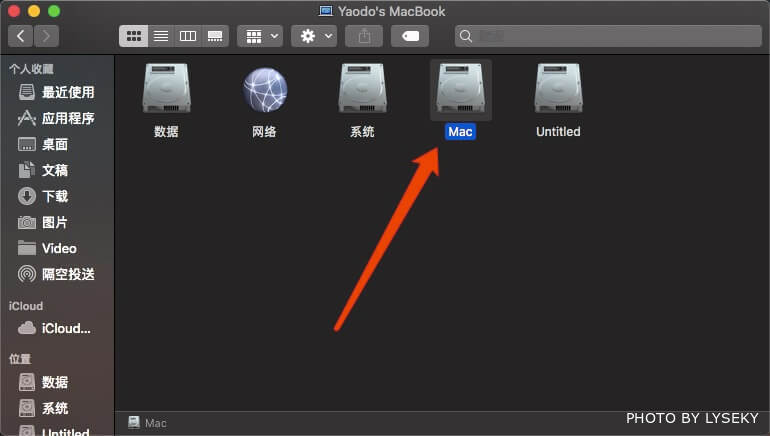Open the gear action menu
The width and height of the screenshot is (770, 436).
(314, 36)
